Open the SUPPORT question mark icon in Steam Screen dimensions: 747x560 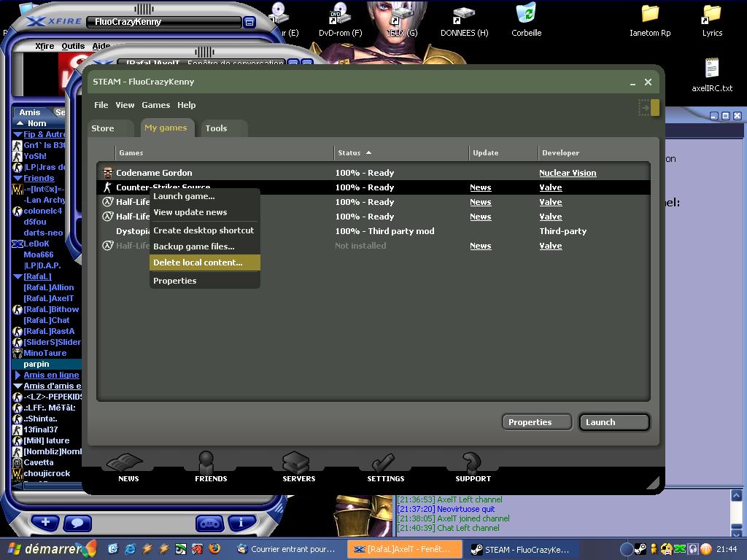tap(473, 467)
